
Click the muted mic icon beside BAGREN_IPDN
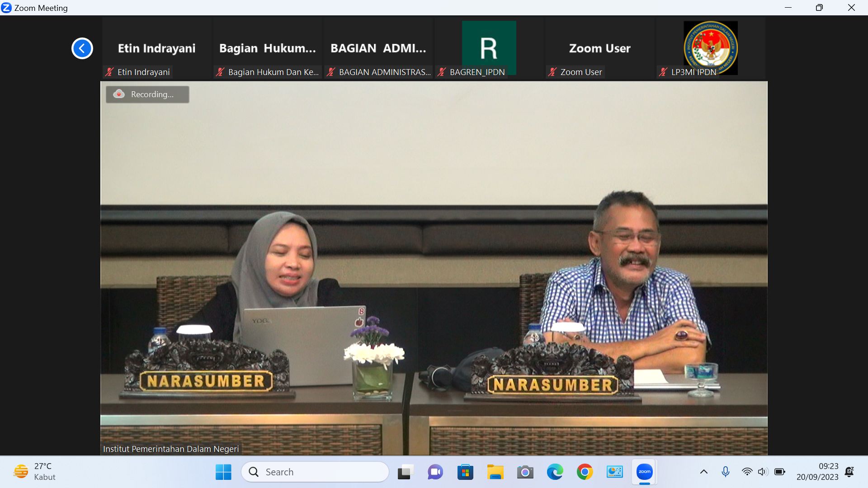tap(442, 72)
